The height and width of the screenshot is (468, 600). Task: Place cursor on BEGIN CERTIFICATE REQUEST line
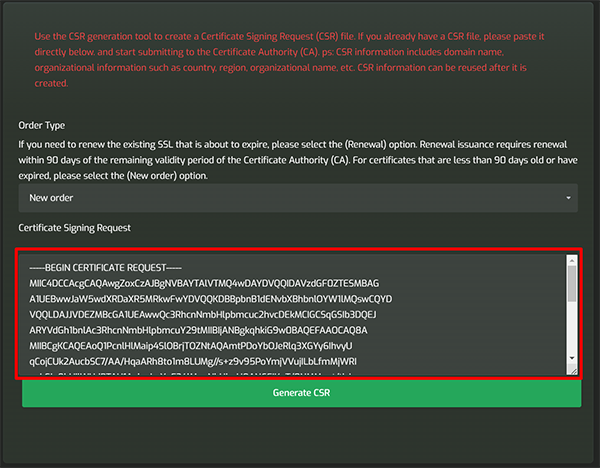point(105,268)
